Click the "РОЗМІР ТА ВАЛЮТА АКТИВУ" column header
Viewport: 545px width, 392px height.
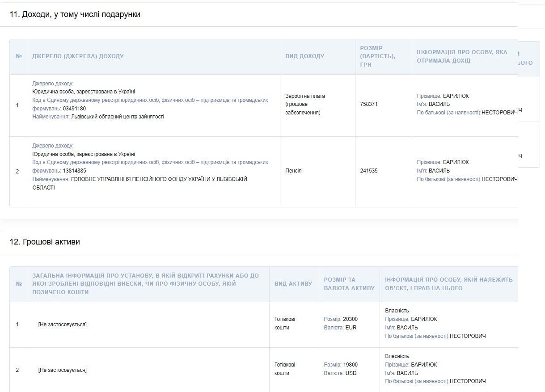tap(349, 284)
